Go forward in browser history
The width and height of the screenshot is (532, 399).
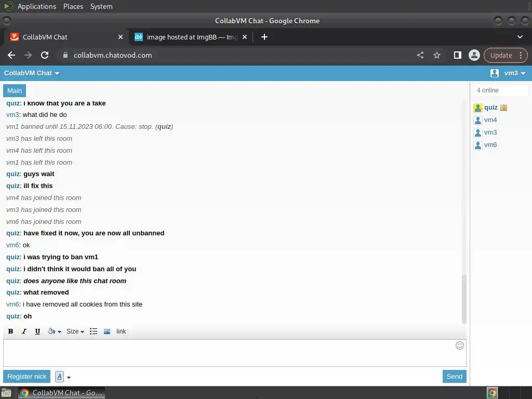coord(28,55)
